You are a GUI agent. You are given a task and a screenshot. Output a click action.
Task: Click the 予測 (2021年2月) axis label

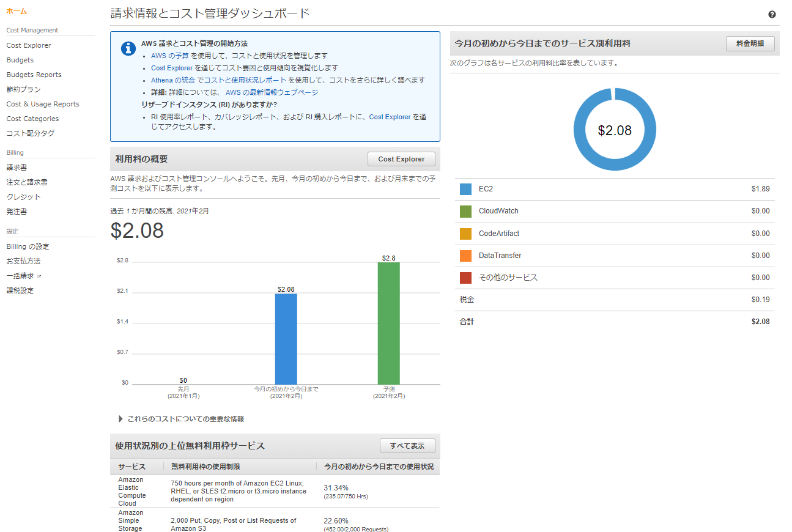point(388,393)
